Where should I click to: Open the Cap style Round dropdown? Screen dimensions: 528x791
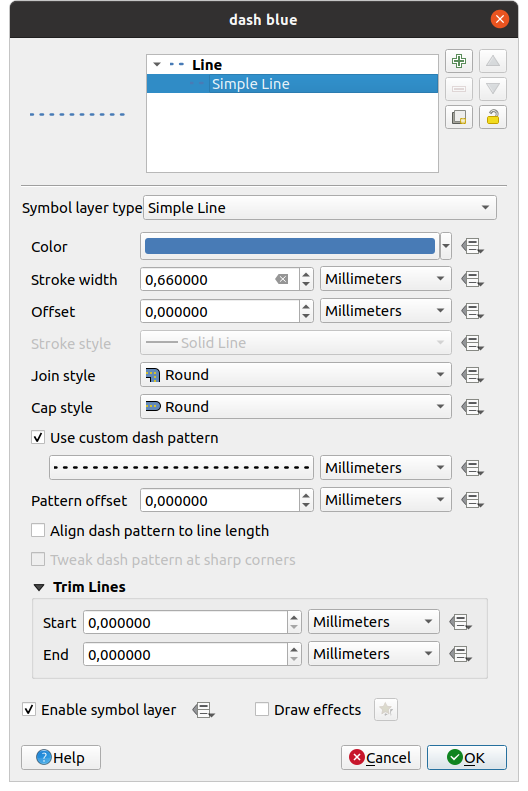pyautogui.click(x=296, y=407)
